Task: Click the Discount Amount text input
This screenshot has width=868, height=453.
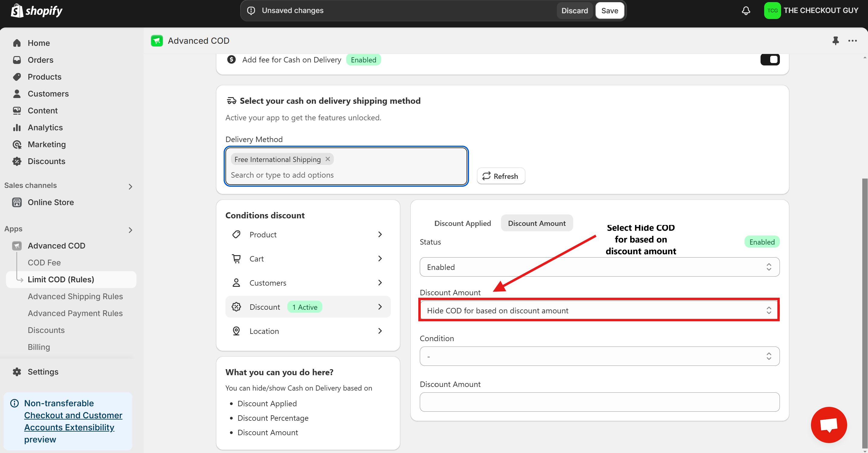Action: coord(599,402)
